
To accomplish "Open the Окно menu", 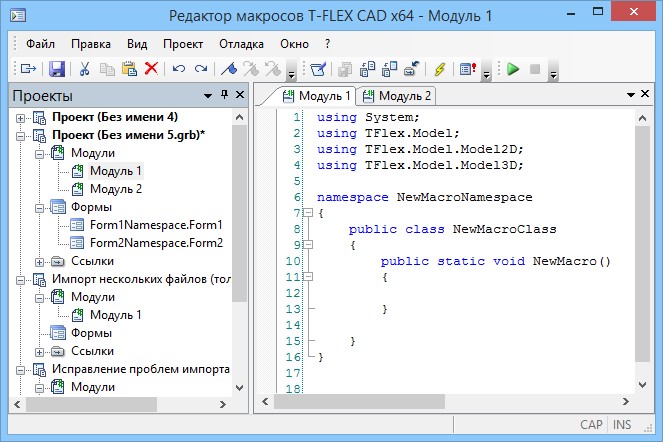I will click(294, 44).
